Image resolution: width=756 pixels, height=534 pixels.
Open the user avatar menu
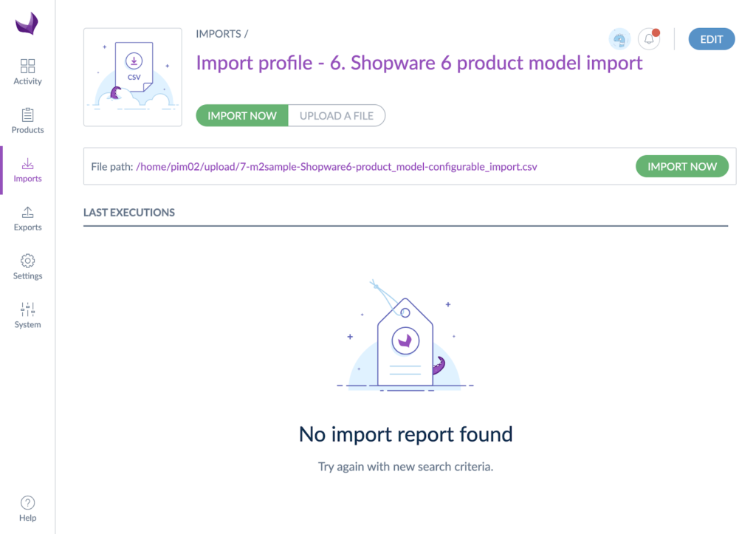619,38
